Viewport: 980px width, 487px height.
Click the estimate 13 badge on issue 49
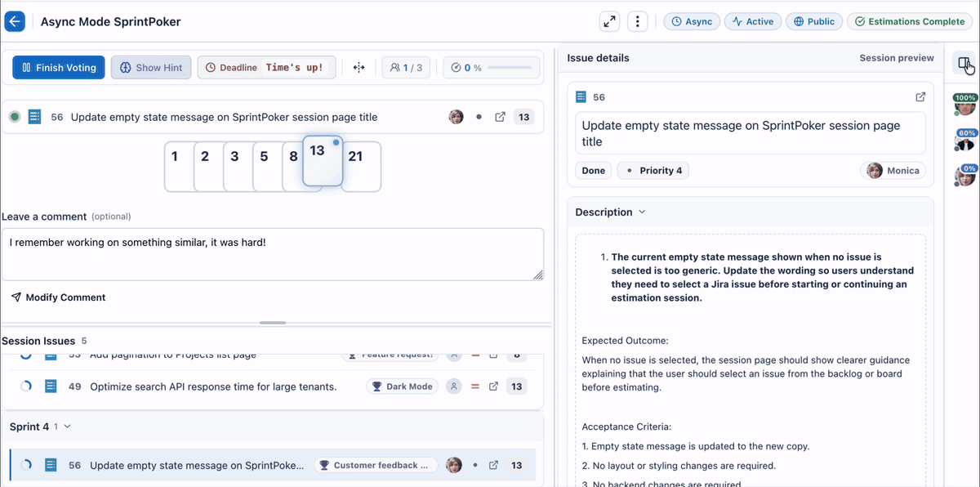(517, 386)
